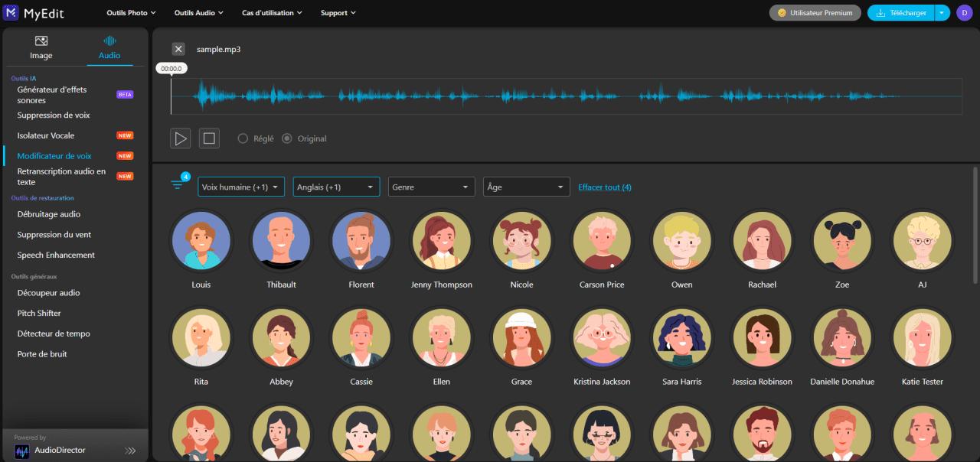Select the Florent voice avatar
This screenshot has width=980, height=462.
click(361, 240)
